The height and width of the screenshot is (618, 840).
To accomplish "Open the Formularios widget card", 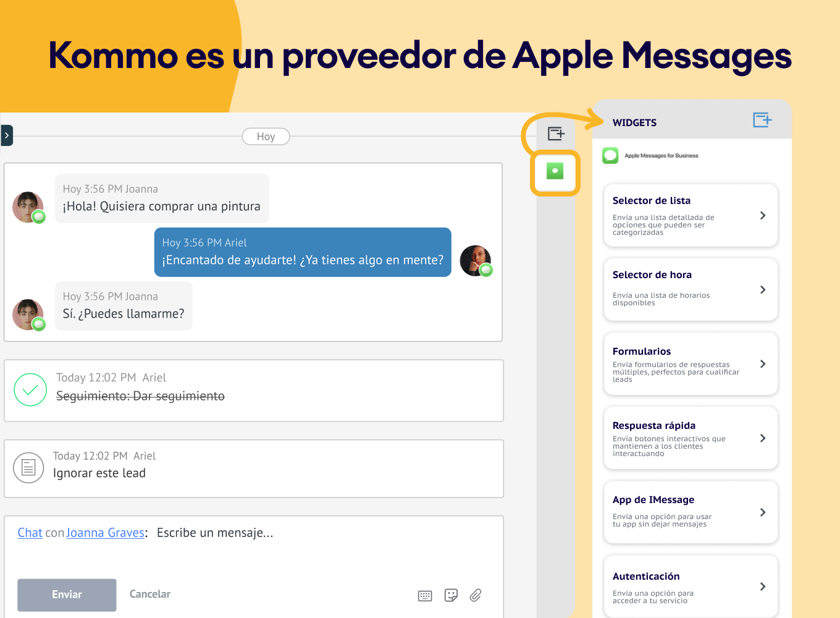I will 691,363.
